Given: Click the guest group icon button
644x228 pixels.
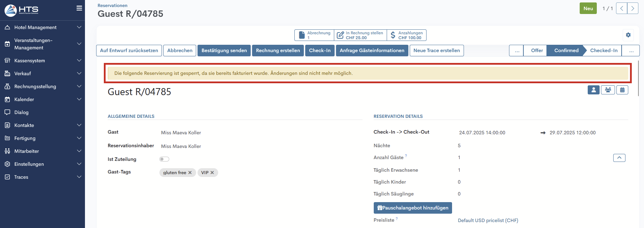Looking at the screenshot, I should (x=608, y=90).
